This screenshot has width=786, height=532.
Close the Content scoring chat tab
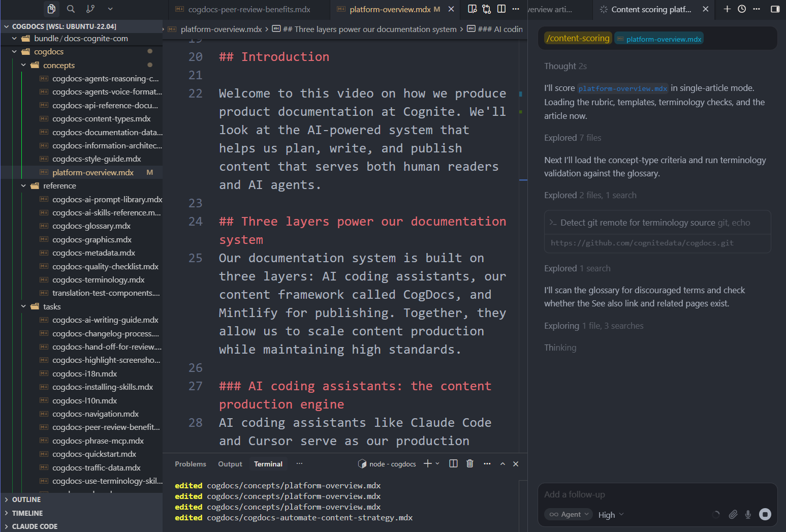tap(705, 9)
